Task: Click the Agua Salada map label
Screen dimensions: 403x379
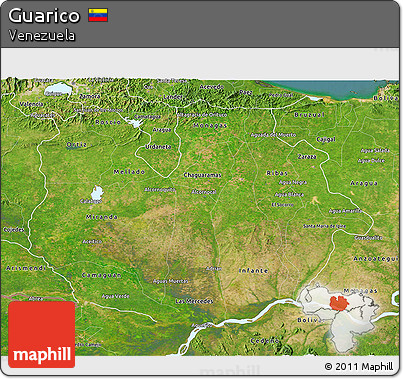Action: 375,150
